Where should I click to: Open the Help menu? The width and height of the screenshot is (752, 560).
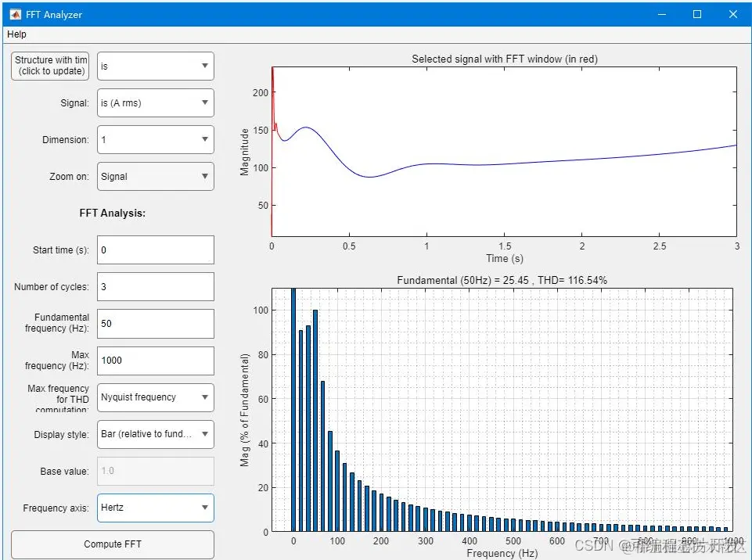coord(16,34)
